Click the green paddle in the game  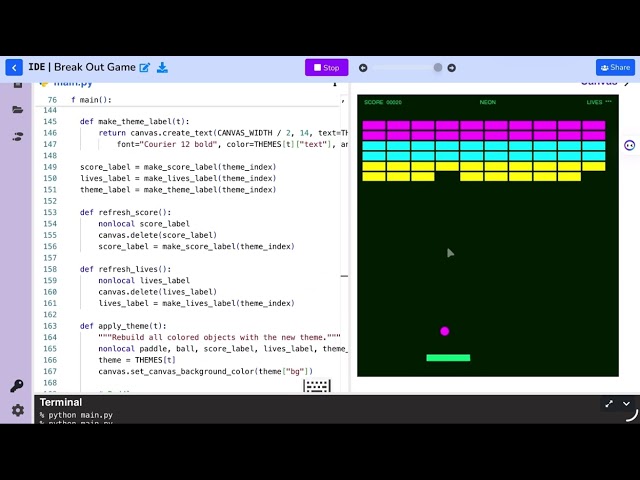point(448,358)
